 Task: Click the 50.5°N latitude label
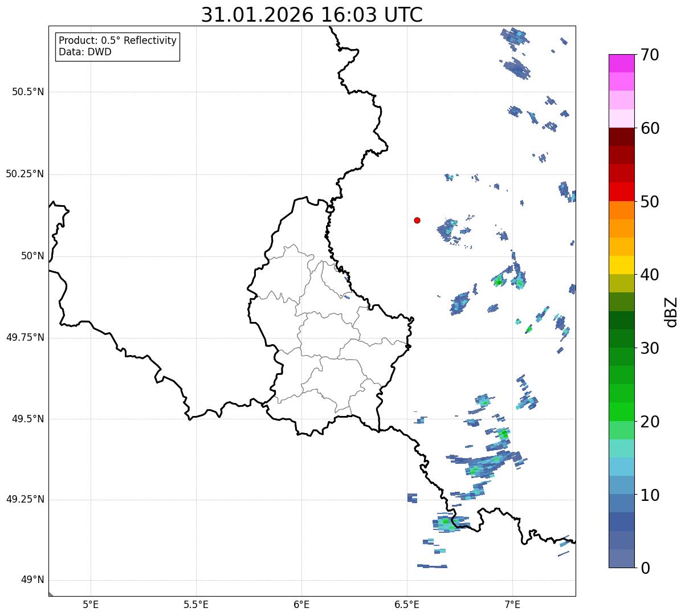28,92
